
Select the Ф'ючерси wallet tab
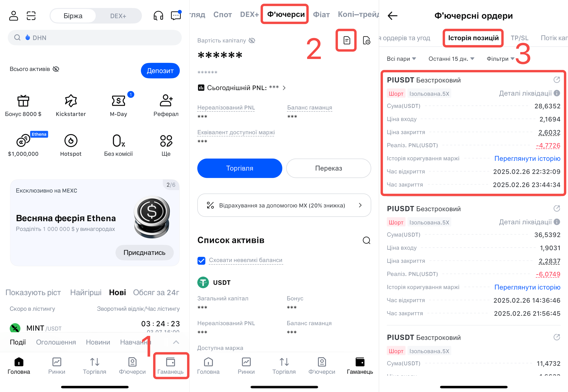pos(286,14)
